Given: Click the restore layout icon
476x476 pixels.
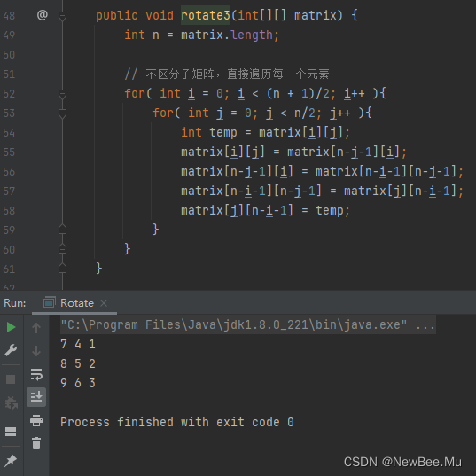Looking at the screenshot, I should 11,432.
